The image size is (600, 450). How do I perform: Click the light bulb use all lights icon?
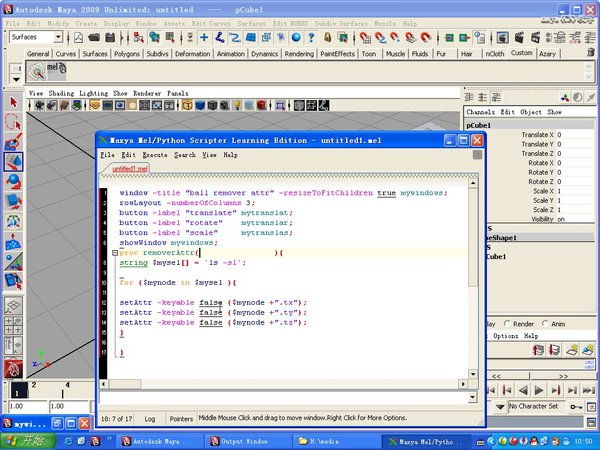pyautogui.click(x=237, y=105)
